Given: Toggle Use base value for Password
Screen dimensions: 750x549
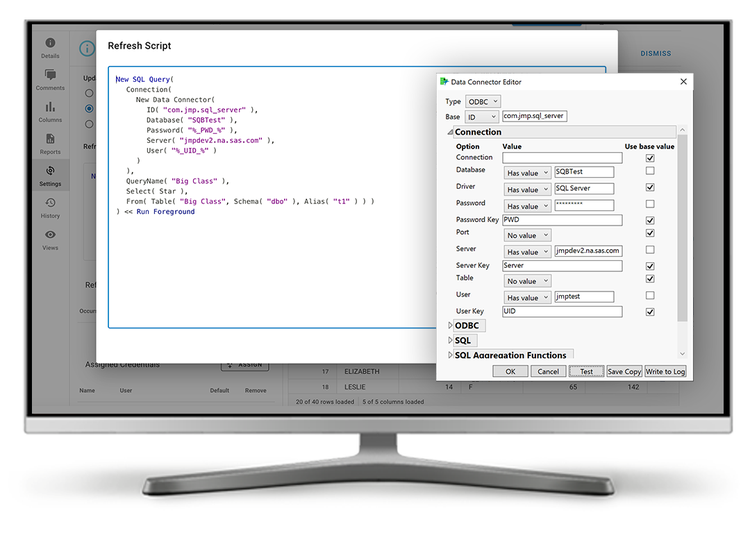Looking at the screenshot, I should tap(650, 204).
